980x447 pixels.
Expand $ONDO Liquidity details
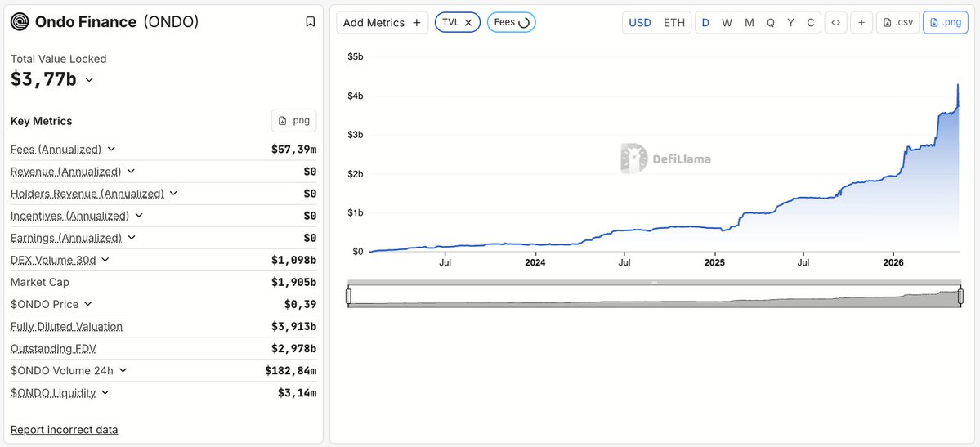(x=105, y=392)
